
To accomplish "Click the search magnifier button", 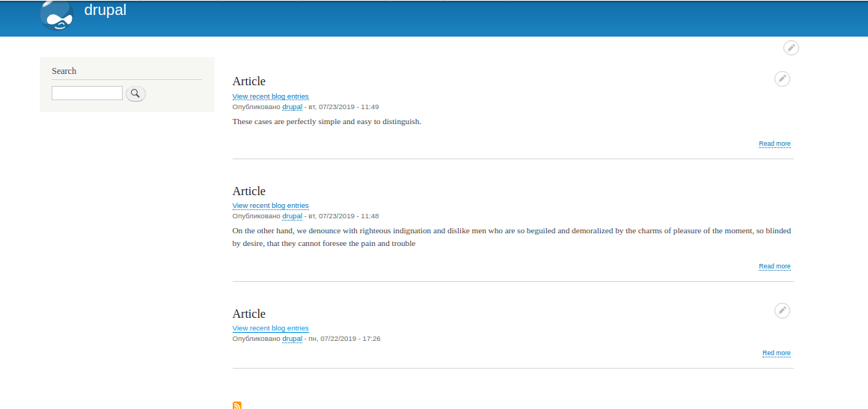I will [x=135, y=93].
